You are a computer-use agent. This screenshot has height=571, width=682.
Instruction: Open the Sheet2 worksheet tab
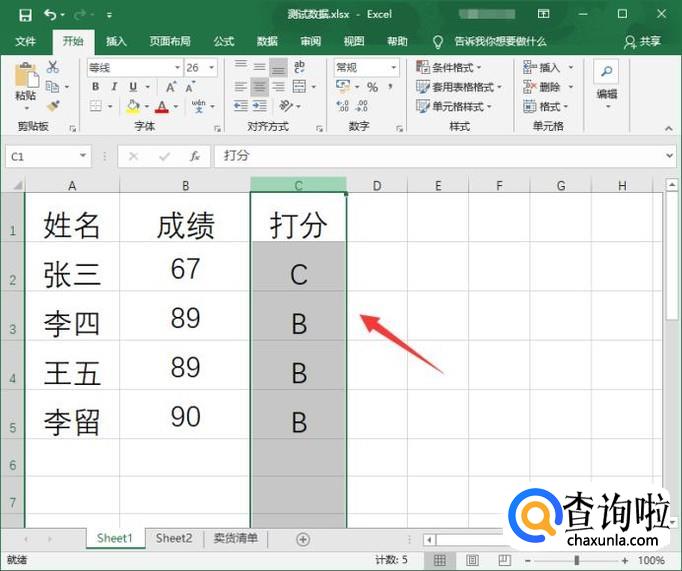(x=173, y=538)
